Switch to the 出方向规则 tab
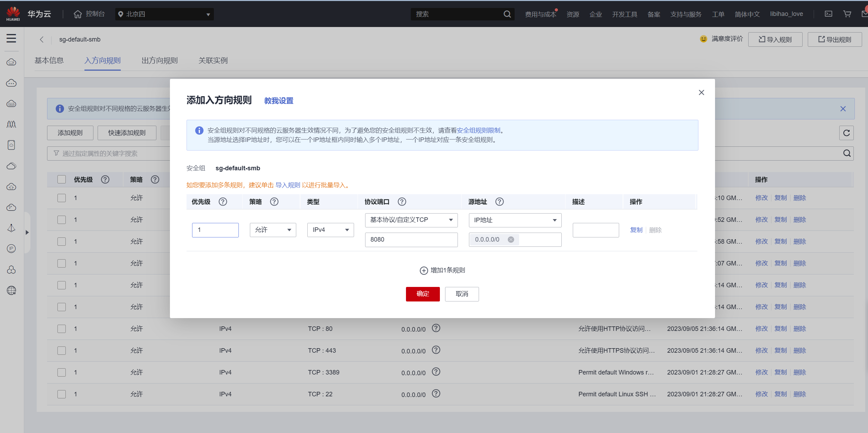The image size is (868, 433). coord(160,61)
